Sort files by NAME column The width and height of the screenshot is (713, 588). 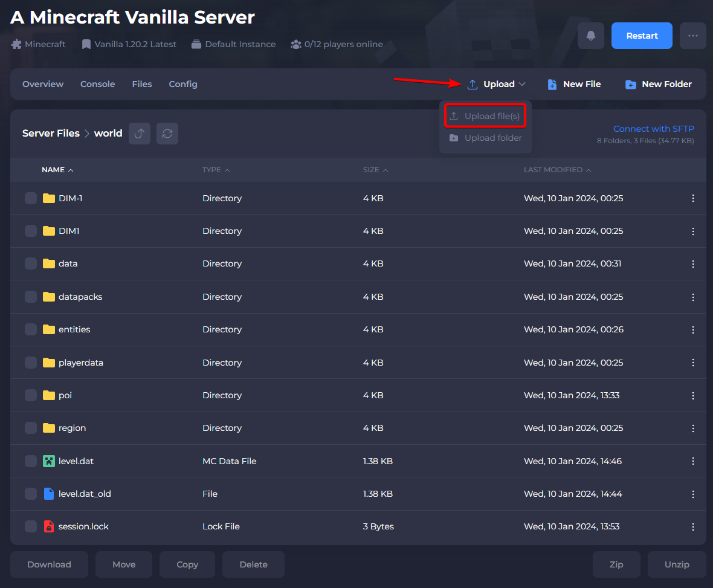pos(57,170)
